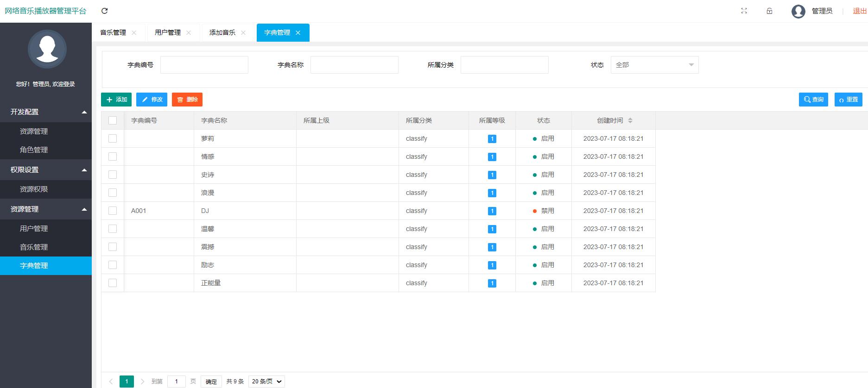Select all rows header checkbox

[x=113, y=120]
